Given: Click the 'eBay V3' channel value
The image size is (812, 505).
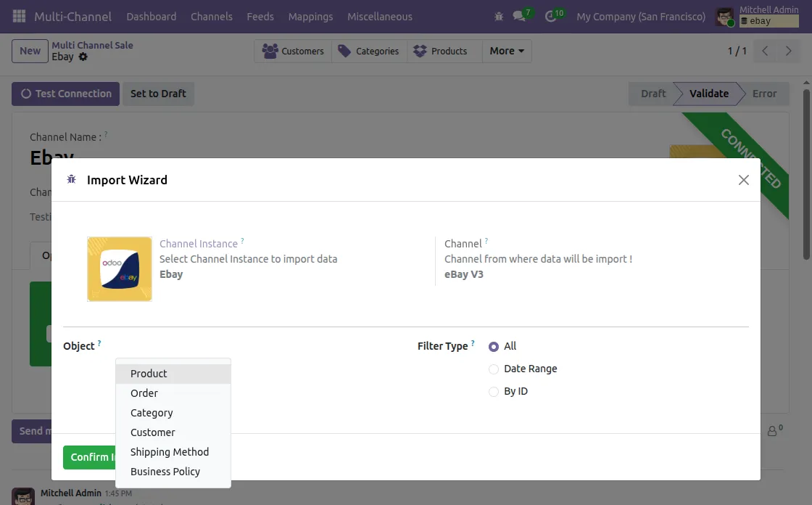Looking at the screenshot, I should click(463, 274).
